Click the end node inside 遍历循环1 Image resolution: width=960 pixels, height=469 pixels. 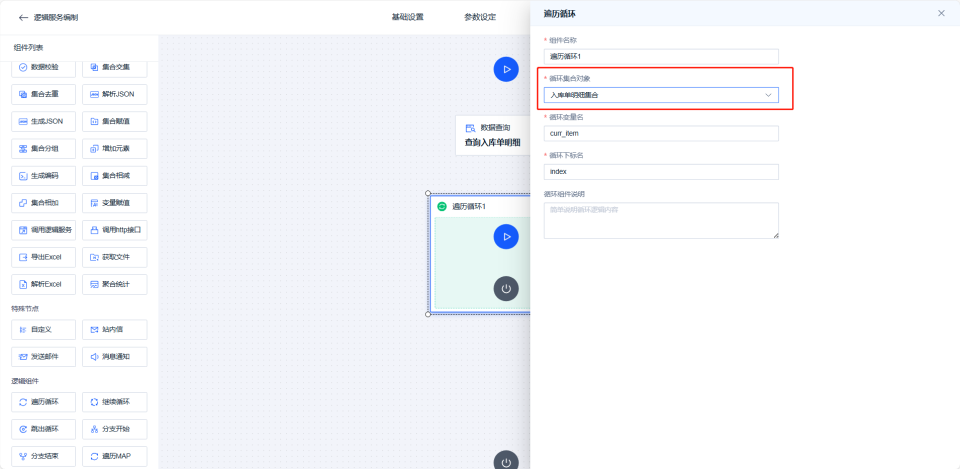click(506, 288)
